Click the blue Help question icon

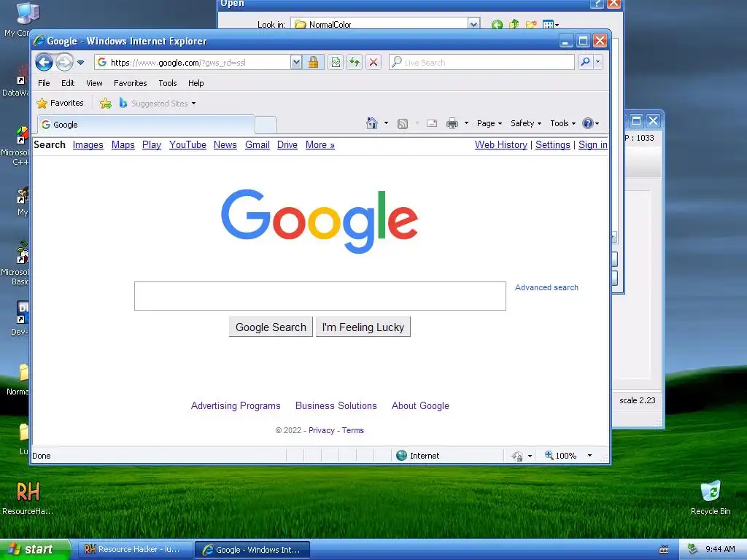pyautogui.click(x=588, y=123)
